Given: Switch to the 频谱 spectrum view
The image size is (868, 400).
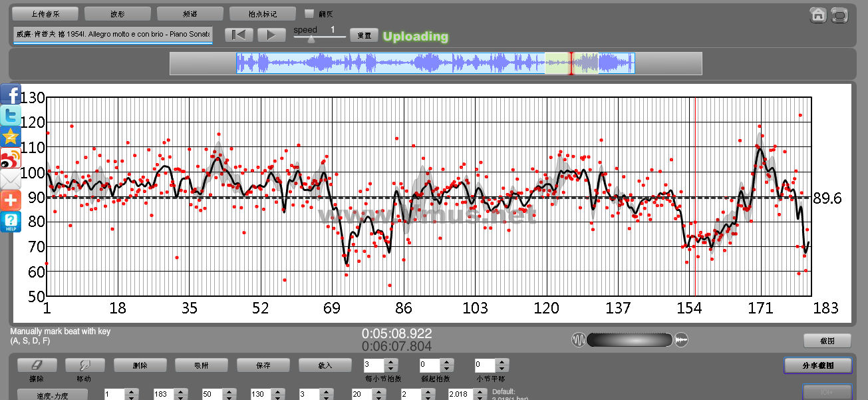Looking at the screenshot, I should click(x=190, y=13).
